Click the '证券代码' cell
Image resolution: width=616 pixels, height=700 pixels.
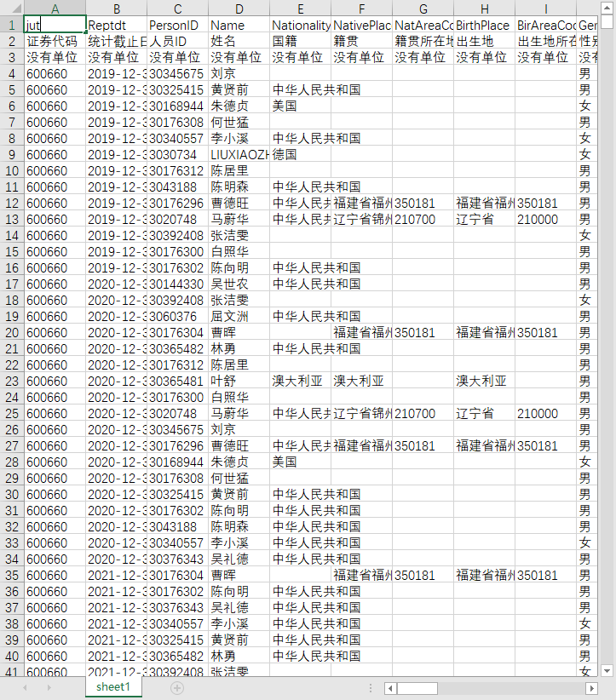coord(55,41)
